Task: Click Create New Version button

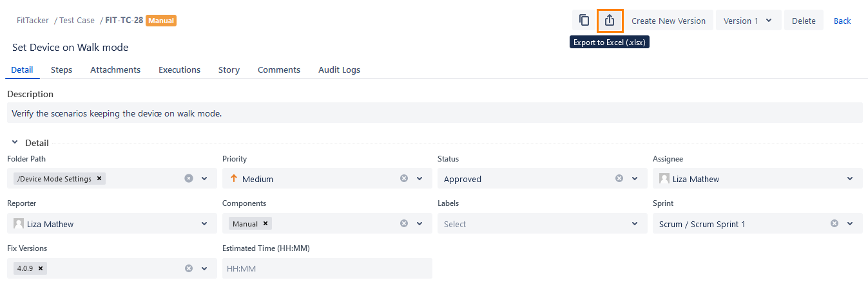Action: [668, 20]
